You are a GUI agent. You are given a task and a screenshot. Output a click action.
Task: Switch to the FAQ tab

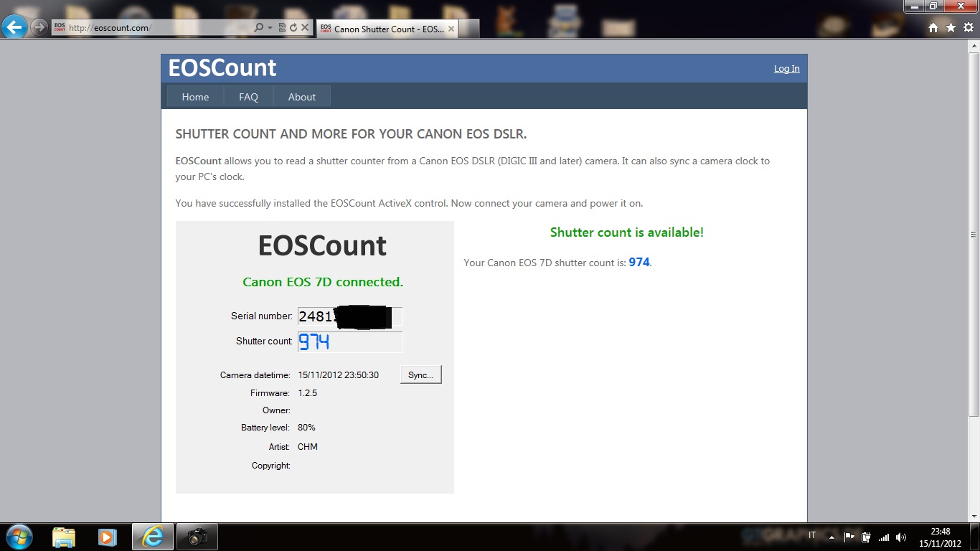point(248,96)
